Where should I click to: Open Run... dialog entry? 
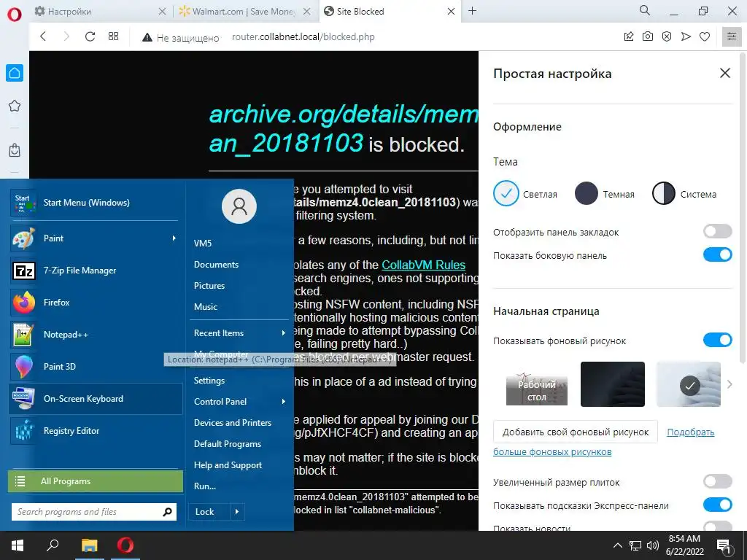(205, 486)
